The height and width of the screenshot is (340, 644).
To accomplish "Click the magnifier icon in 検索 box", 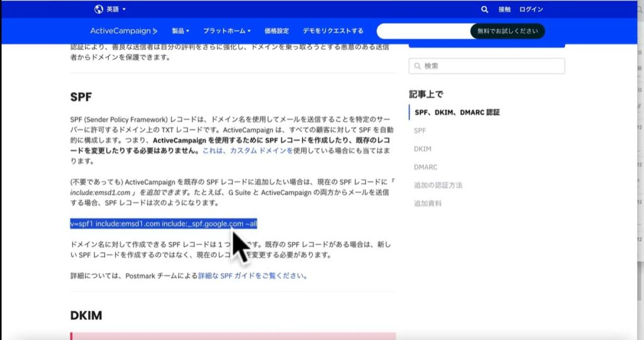I will click(x=417, y=66).
